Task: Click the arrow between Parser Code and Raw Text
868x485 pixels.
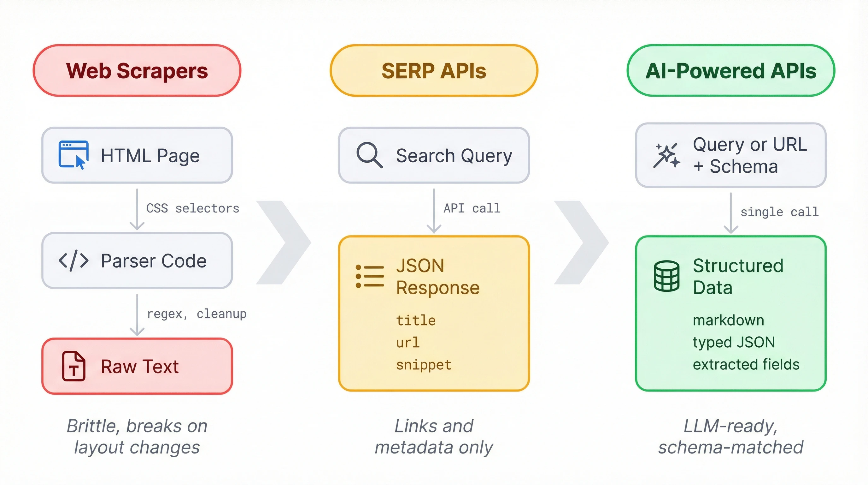Action: 137,315
